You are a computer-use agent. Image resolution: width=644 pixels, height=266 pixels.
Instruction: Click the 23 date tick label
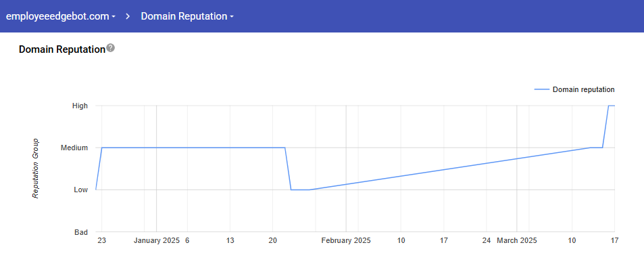(101, 241)
